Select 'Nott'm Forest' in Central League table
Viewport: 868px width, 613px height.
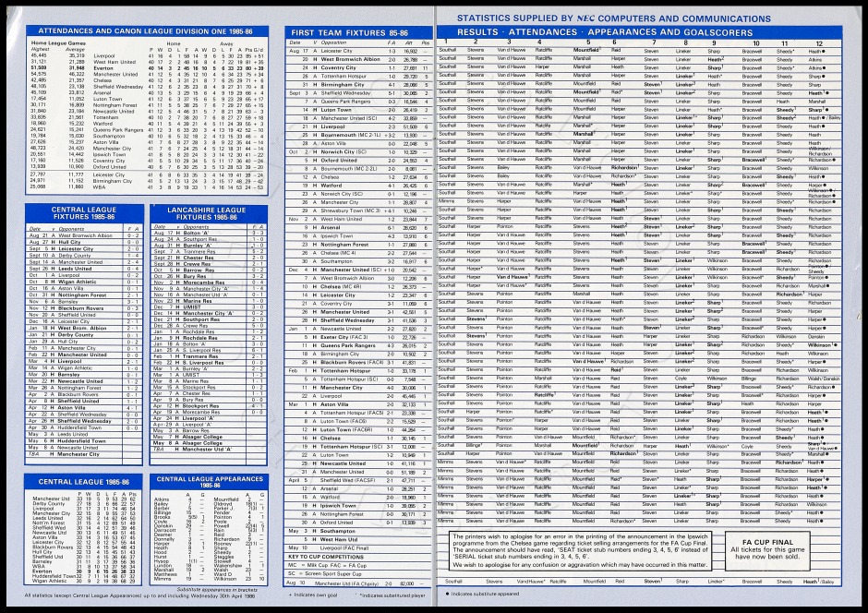49,523
